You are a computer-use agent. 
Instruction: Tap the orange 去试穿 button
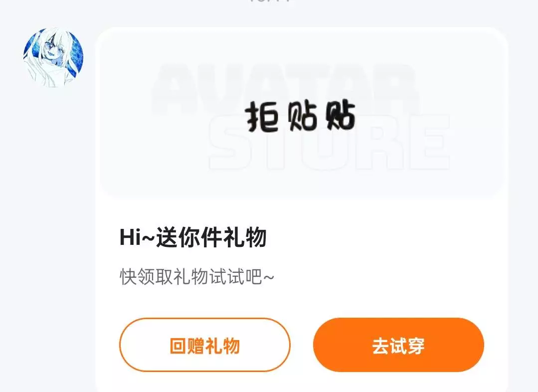point(398,345)
